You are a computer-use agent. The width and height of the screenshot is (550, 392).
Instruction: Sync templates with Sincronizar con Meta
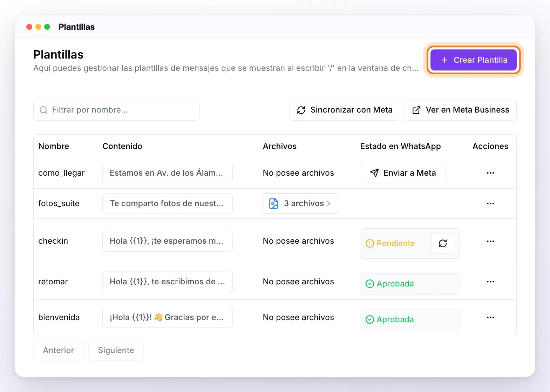pyautogui.click(x=344, y=110)
